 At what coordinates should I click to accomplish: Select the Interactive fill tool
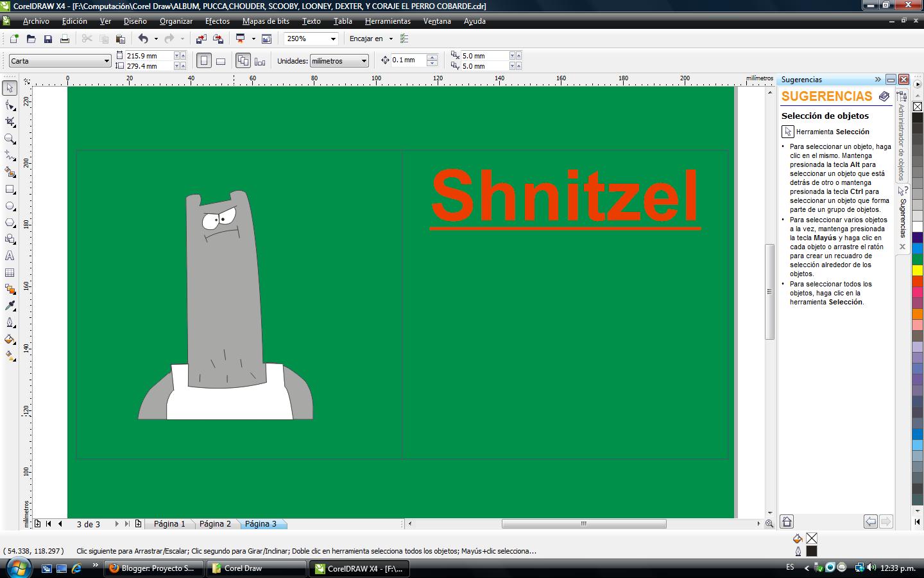point(10,356)
